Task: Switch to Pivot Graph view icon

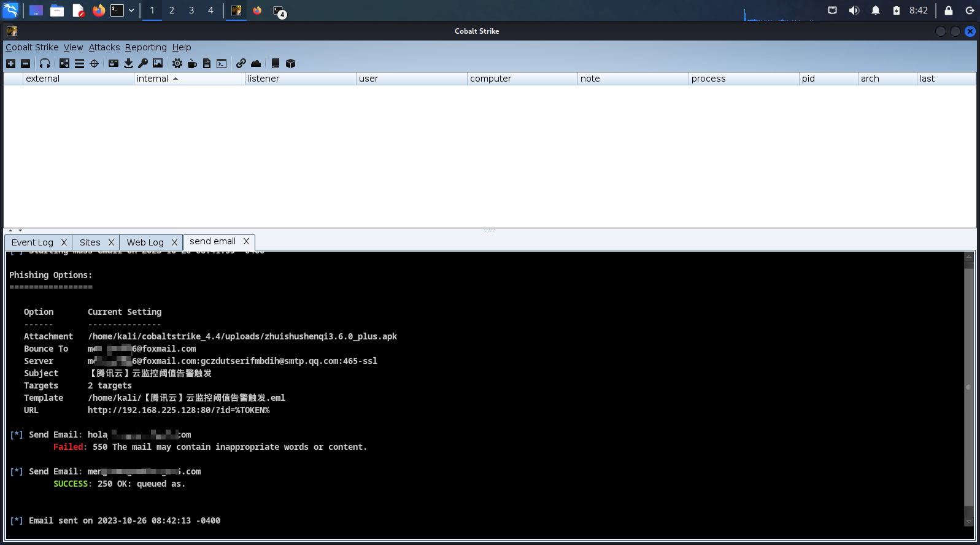Action: click(x=64, y=63)
